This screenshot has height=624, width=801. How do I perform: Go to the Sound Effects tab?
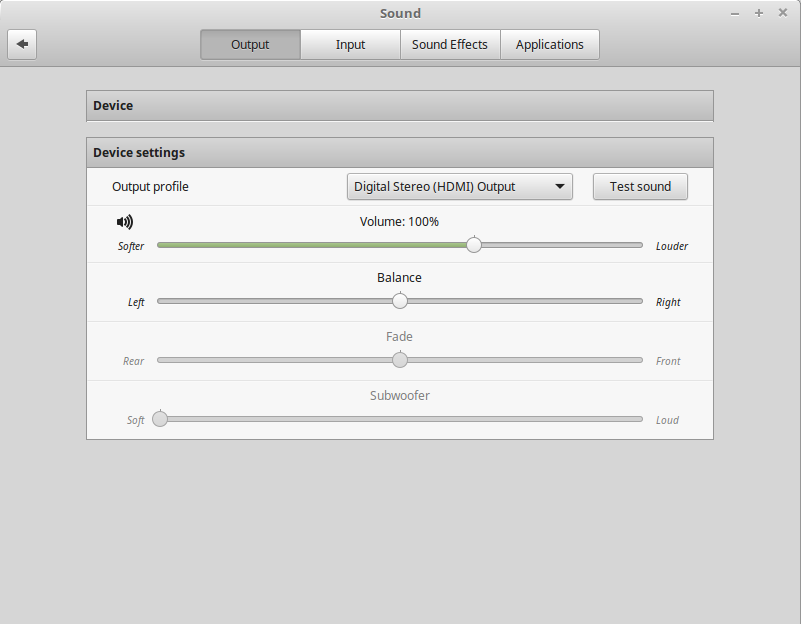pyautogui.click(x=450, y=44)
